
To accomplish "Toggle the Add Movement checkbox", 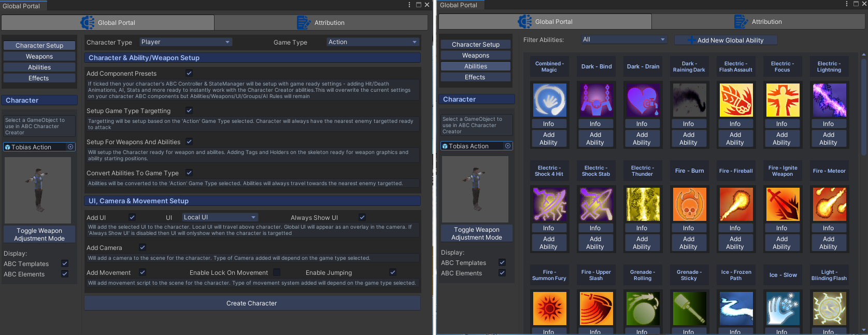I will pos(143,272).
